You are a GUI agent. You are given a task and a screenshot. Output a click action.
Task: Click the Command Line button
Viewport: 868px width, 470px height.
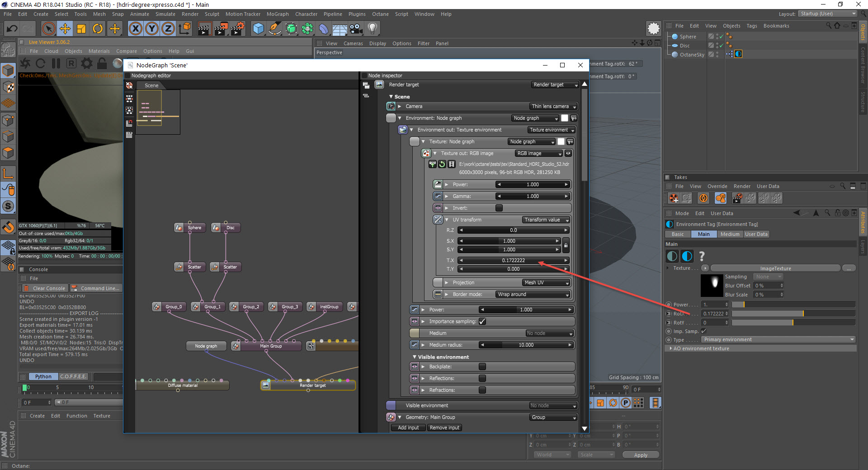tap(96, 288)
